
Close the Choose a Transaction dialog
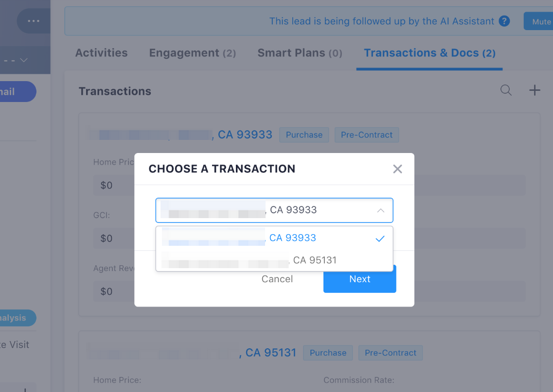coord(397,169)
